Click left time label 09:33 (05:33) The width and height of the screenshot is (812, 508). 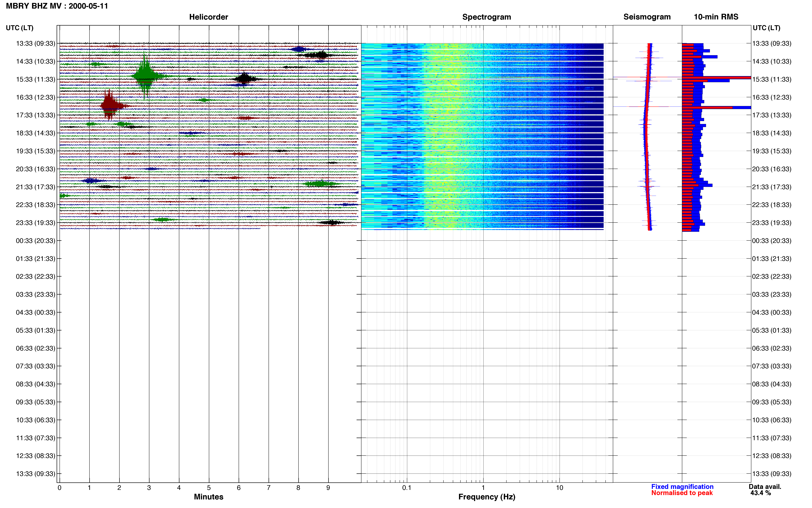coord(36,402)
